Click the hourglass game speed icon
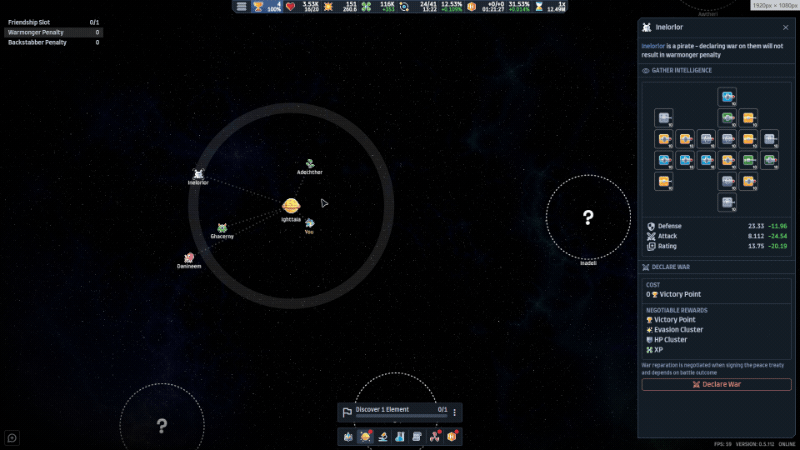 coord(539,7)
